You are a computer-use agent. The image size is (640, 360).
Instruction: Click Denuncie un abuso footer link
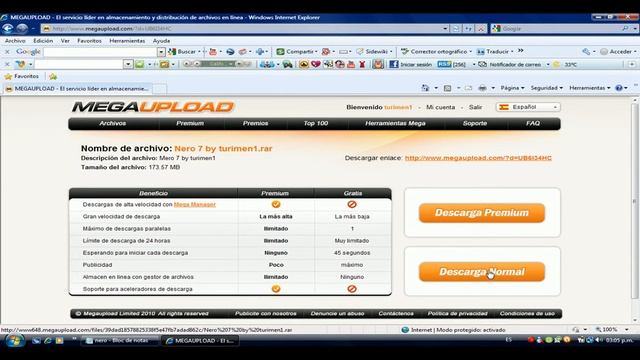click(337, 313)
